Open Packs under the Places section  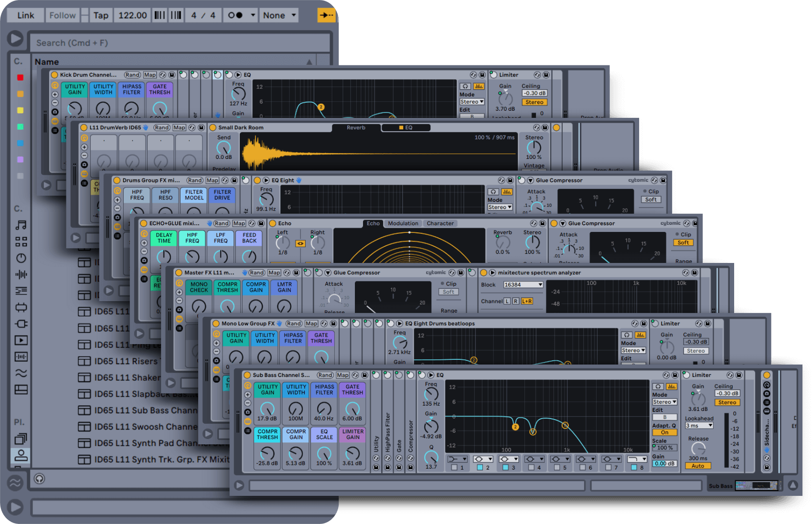21,439
